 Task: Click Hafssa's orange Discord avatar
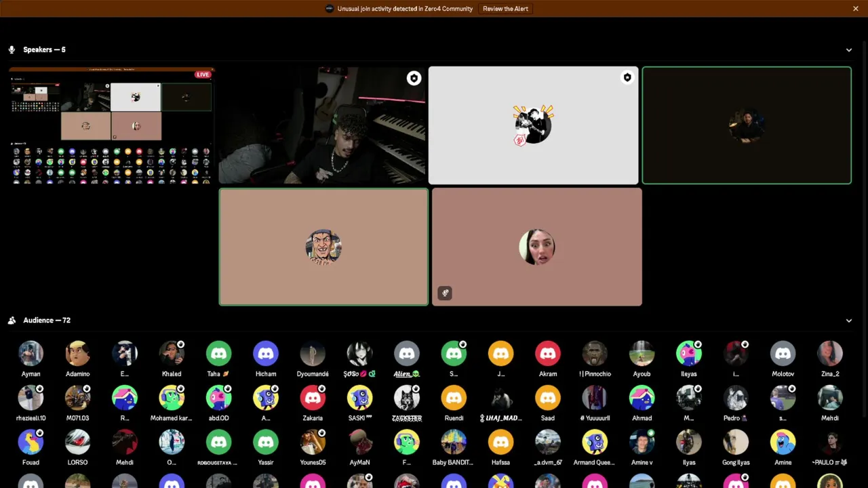tap(500, 442)
